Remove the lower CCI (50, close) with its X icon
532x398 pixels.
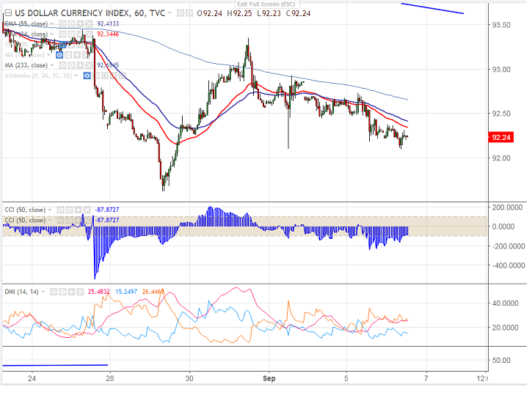click(87, 221)
